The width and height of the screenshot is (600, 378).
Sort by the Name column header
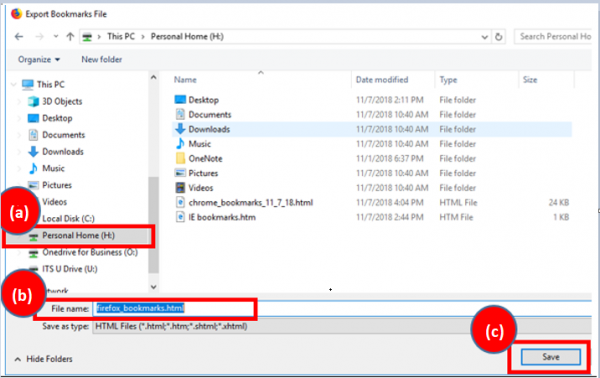185,80
